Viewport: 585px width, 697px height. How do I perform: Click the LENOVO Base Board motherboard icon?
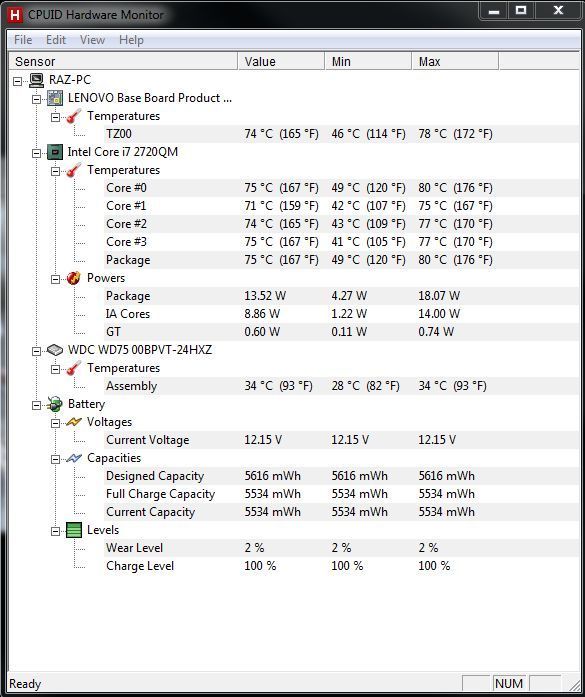[55, 98]
